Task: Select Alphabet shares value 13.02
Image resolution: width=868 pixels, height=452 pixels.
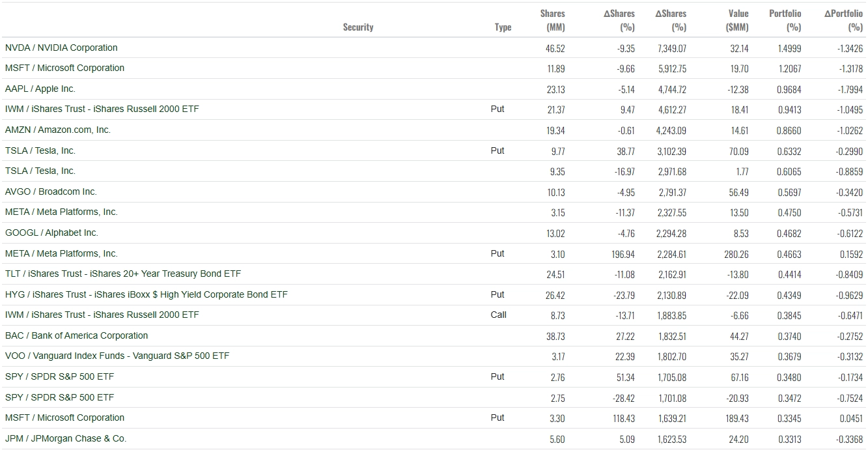Action: tap(556, 233)
